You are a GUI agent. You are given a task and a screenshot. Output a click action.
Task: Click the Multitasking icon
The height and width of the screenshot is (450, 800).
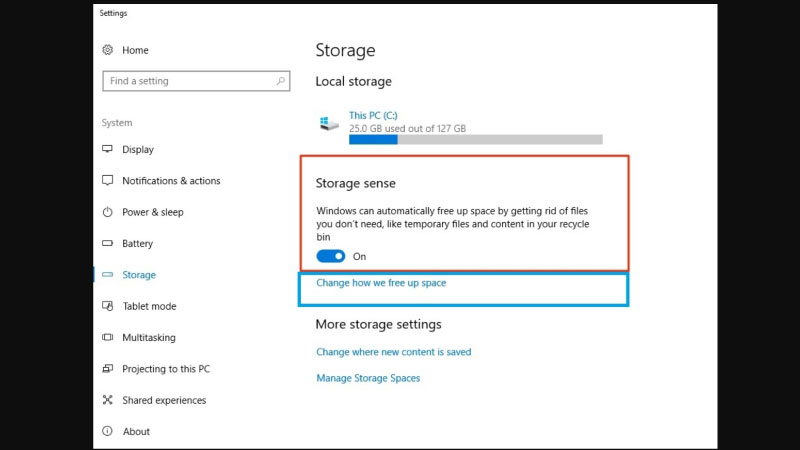108,338
